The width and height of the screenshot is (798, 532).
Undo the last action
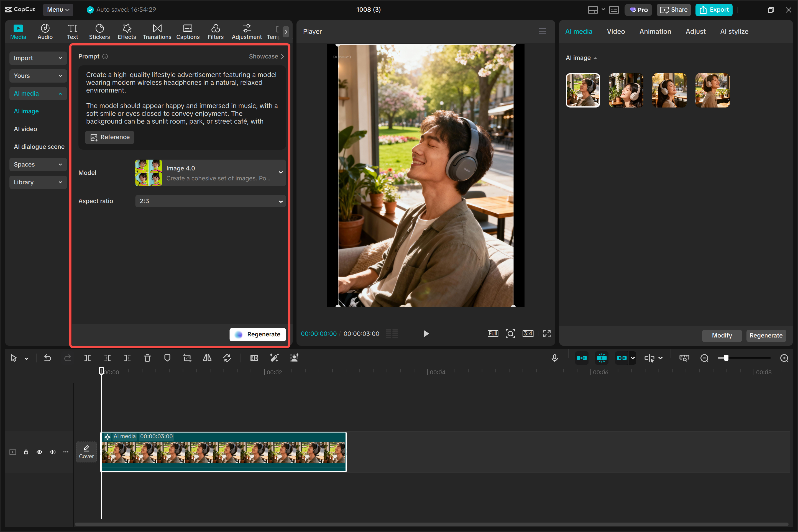click(47, 358)
